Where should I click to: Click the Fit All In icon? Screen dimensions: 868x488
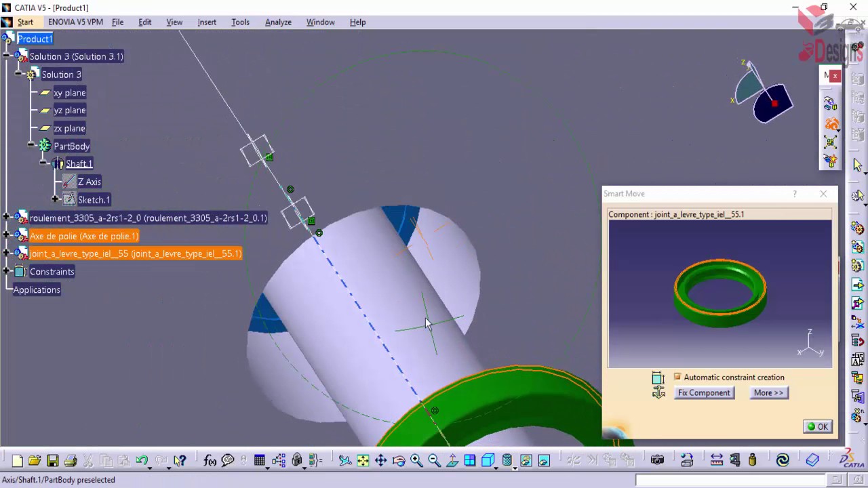363,461
